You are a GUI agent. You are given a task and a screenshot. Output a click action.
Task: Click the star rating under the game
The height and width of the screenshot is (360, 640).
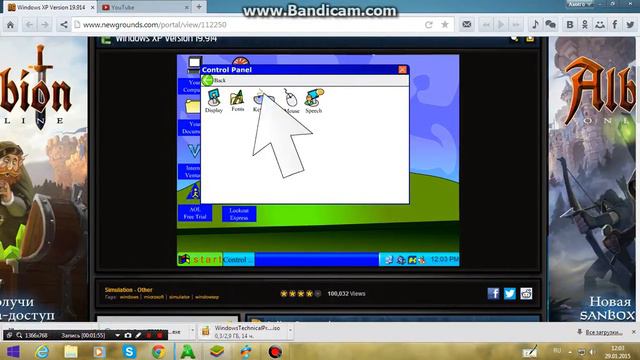(x=300, y=293)
